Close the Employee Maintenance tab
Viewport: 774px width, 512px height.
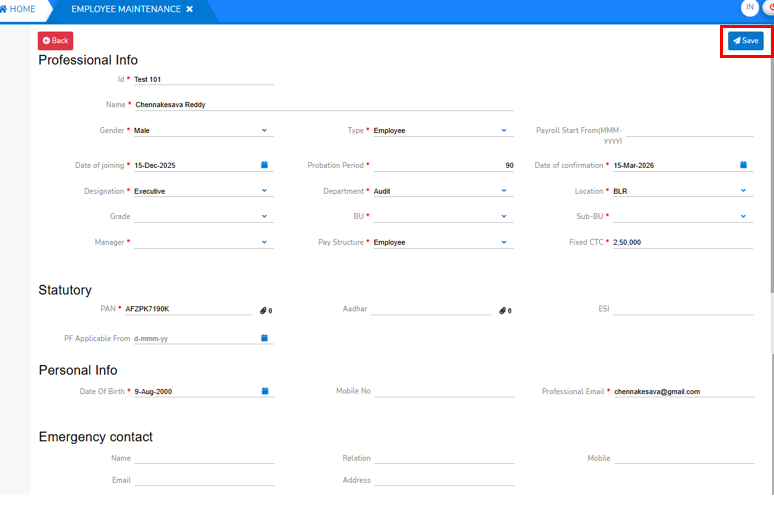click(190, 9)
